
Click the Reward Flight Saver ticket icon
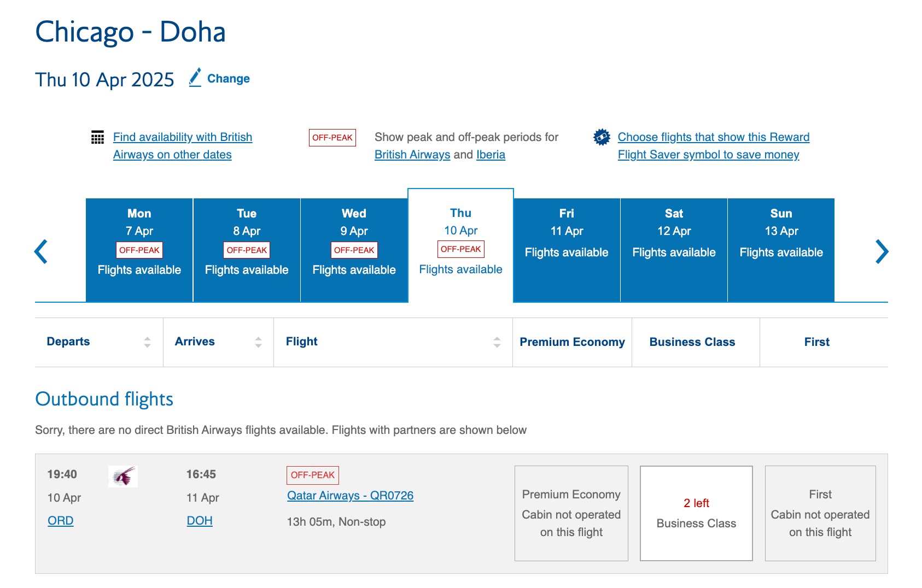(x=601, y=138)
